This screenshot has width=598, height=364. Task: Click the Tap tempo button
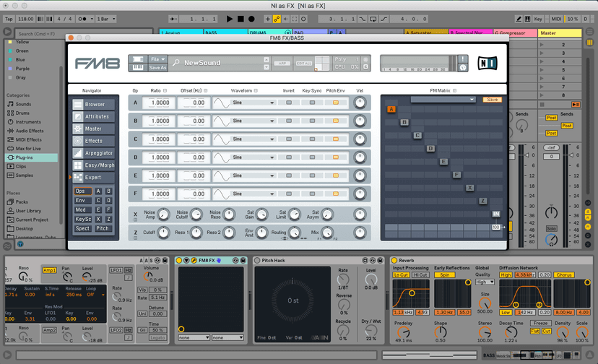9,19
